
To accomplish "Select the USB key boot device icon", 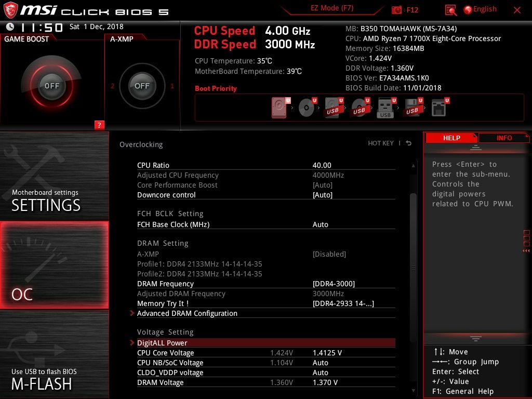I will tap(386, 108).
